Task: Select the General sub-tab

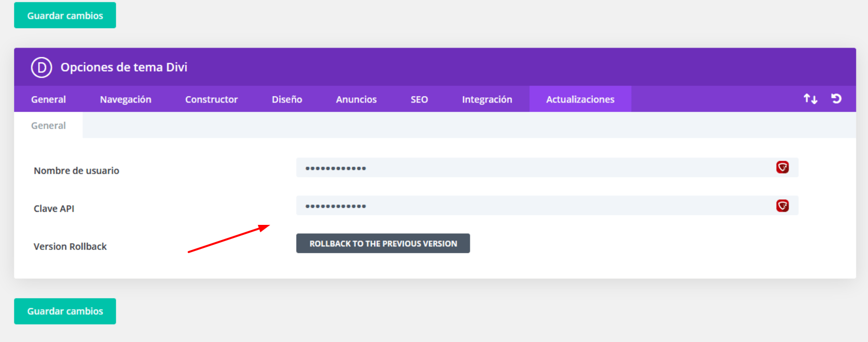Action: [x=49, y=126]
